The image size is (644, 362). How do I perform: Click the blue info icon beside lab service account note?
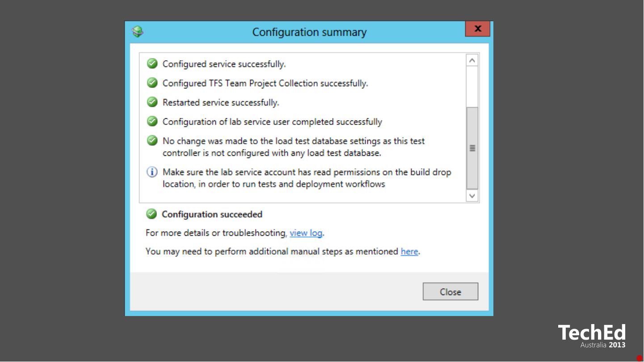(x=152, y=172)
